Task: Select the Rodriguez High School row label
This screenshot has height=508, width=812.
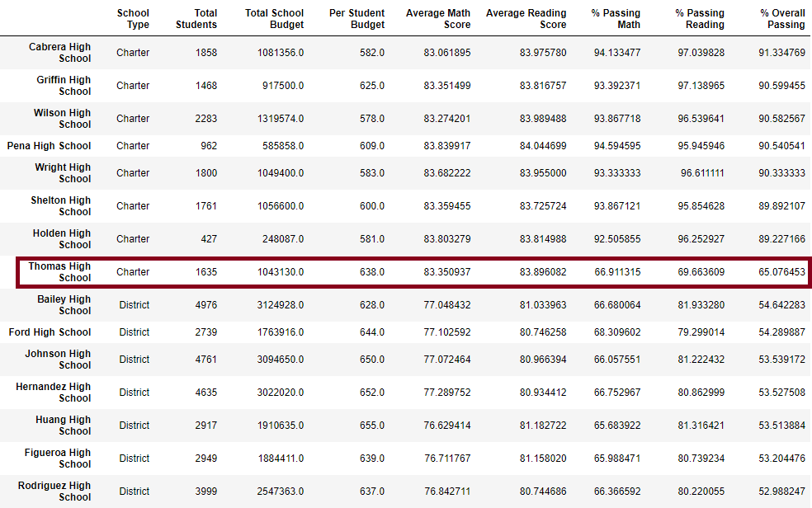Action: (54, 492)
